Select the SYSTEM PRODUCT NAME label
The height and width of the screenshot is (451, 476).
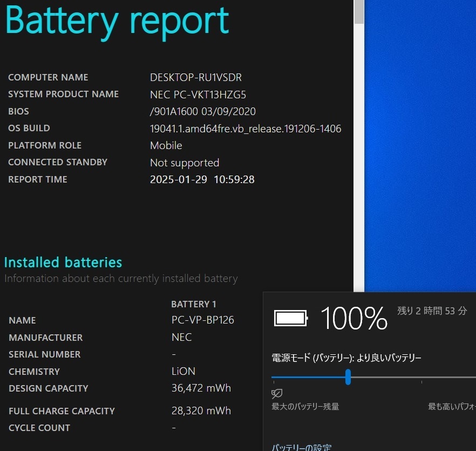[x=64, y=94]
